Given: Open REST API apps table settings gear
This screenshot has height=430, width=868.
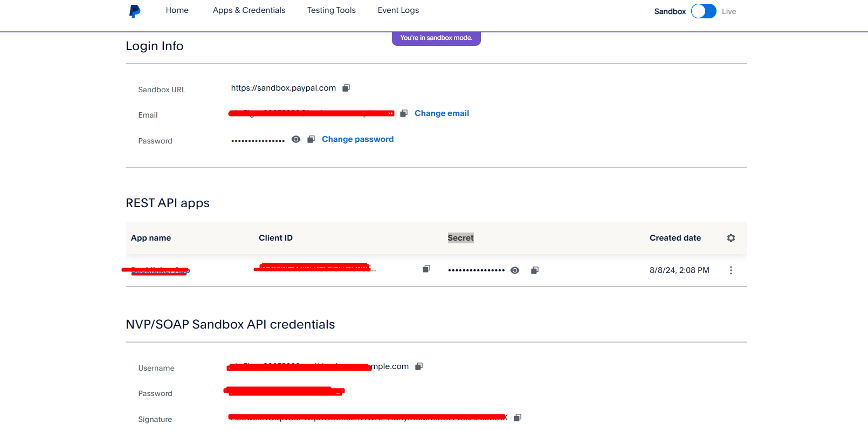Looking at the screenshot, I should (731, 238).
